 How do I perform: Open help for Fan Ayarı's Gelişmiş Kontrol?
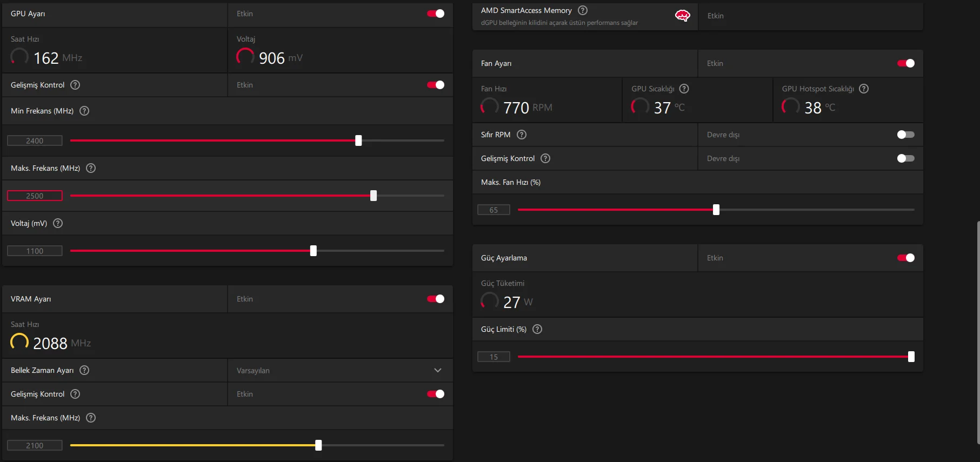(545, 158)
